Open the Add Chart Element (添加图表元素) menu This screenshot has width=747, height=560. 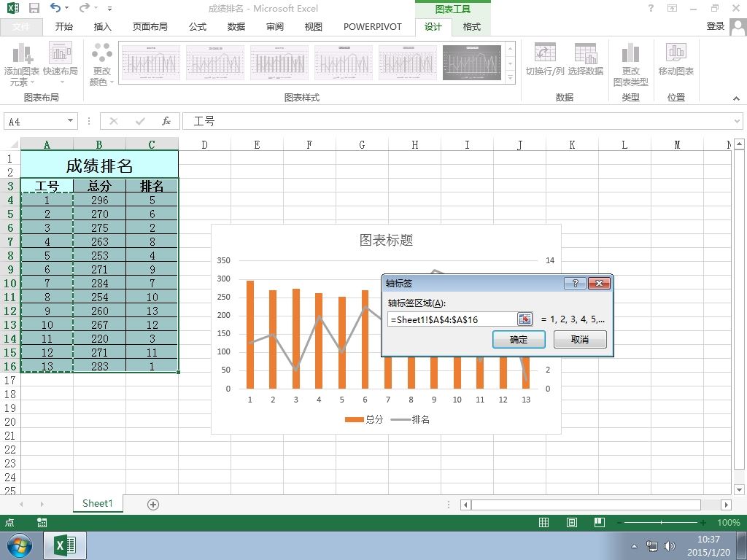pos(22,64)
